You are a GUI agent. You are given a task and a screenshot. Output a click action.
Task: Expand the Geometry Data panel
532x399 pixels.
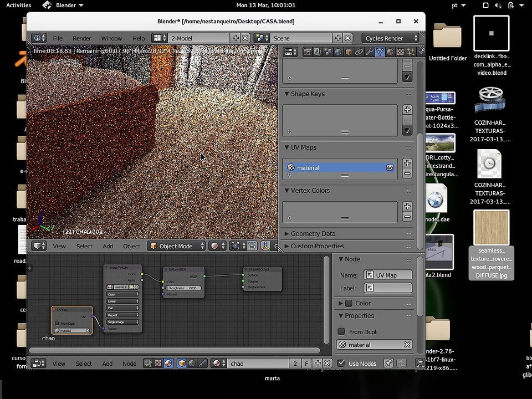tap(287, 233)
